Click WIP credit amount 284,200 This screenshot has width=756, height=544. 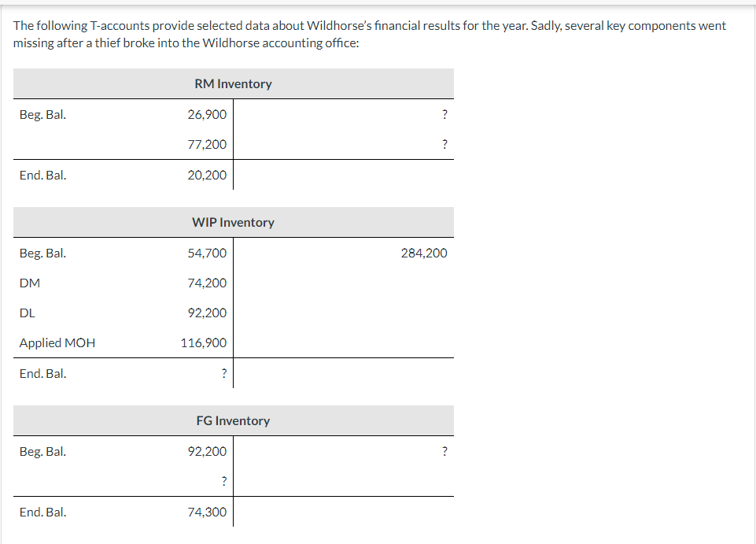(424, 253)
